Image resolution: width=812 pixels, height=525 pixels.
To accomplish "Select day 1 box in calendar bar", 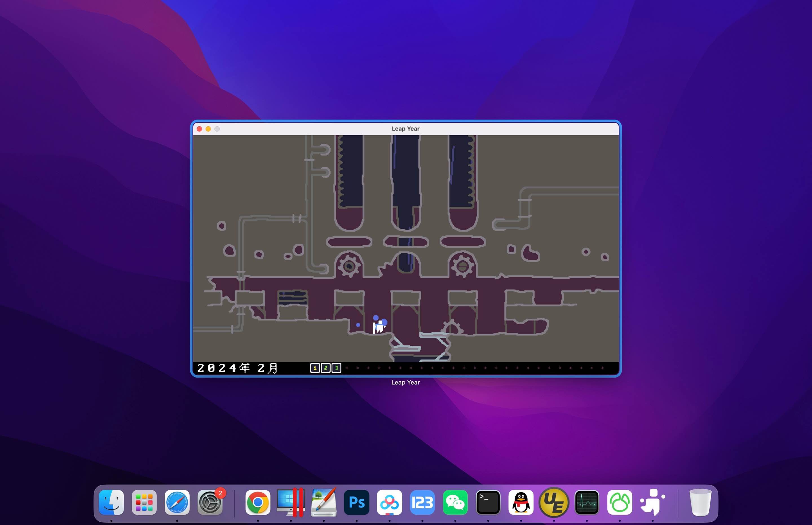I will (315, 368).
